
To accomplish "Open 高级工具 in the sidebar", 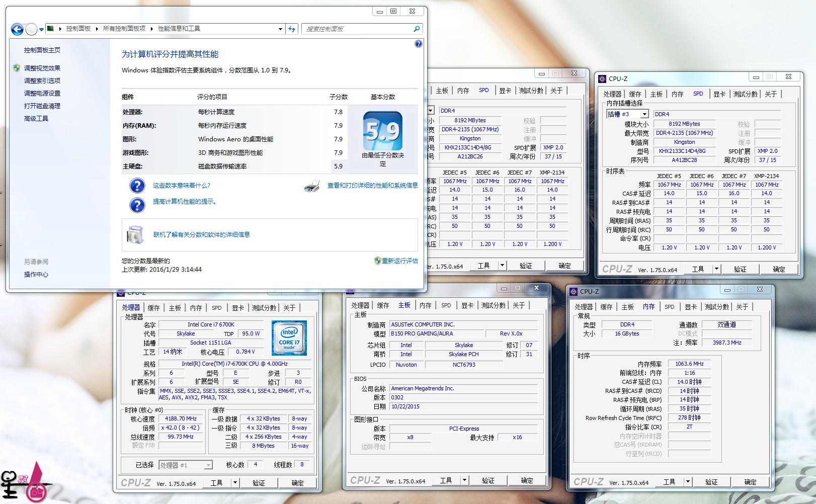I will tap(36, 119).
